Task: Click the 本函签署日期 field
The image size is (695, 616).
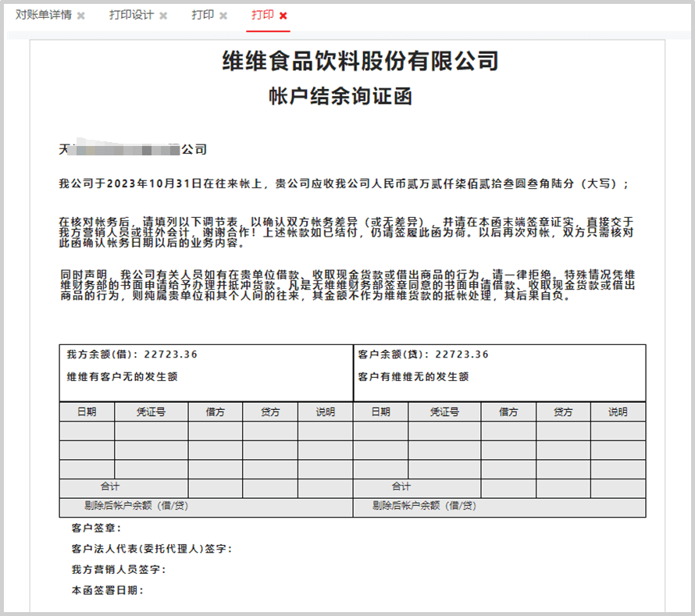Action: 107,591
